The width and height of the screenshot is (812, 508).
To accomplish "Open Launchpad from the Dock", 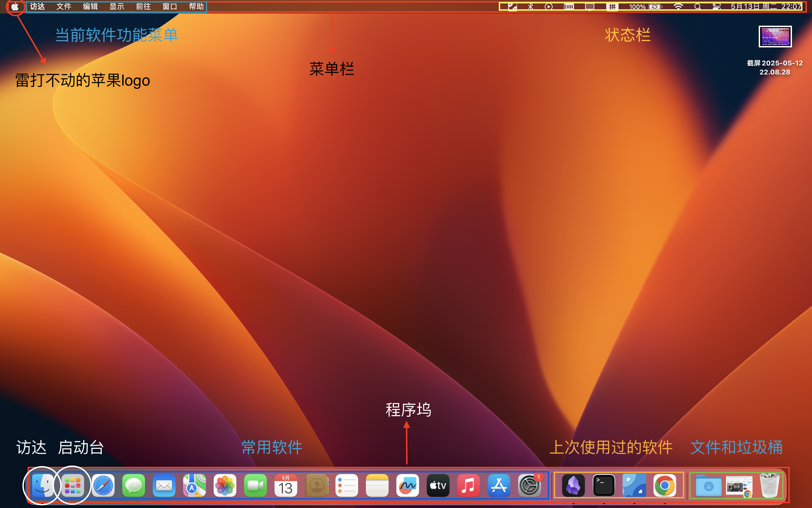I will coord(72,485).
